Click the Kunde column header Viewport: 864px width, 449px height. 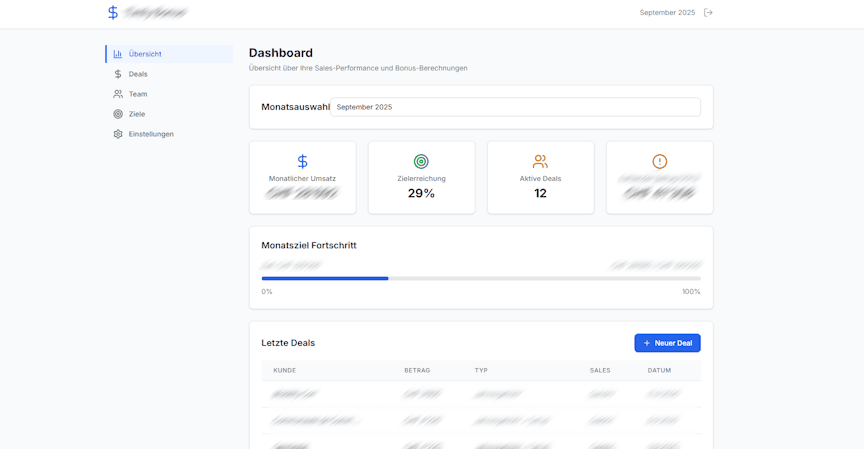(285, 370)
